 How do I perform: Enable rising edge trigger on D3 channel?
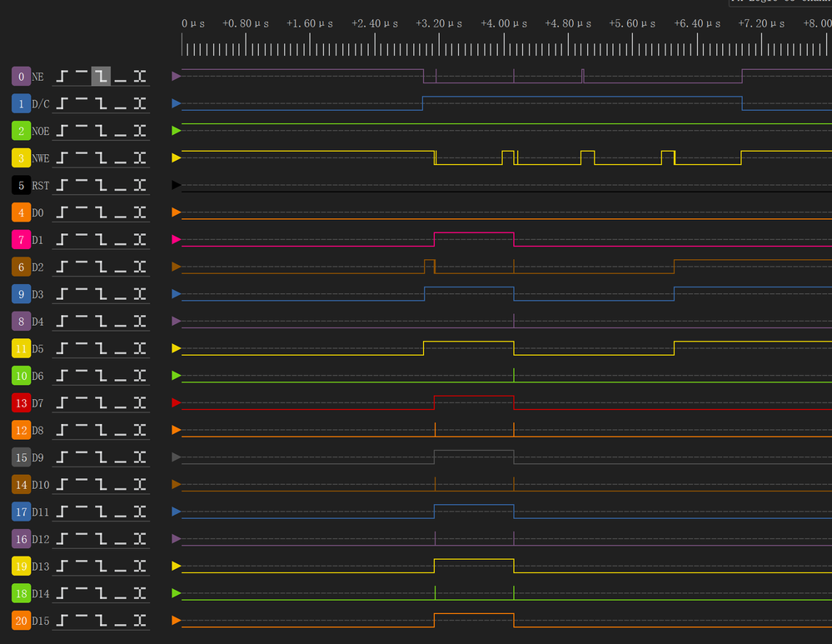tap(62, 294)
